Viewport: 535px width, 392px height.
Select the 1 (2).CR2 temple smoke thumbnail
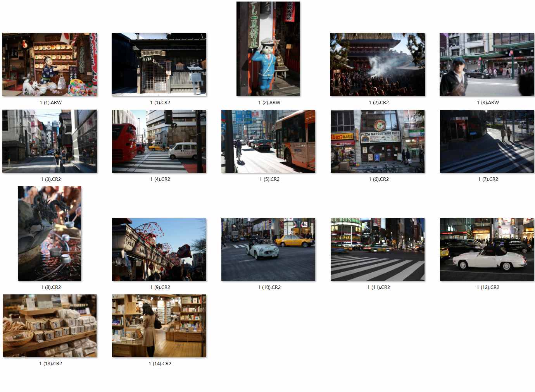click(378, 64)
